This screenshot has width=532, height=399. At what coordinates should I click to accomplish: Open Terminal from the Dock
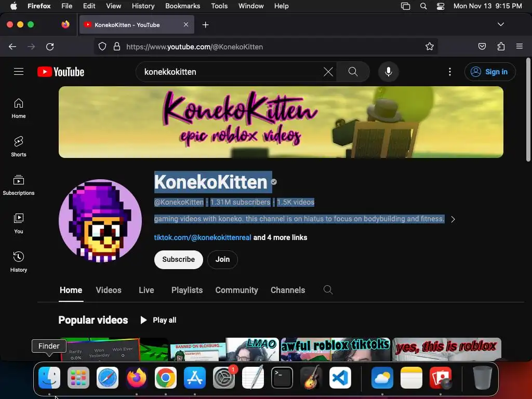coord(282,377)
